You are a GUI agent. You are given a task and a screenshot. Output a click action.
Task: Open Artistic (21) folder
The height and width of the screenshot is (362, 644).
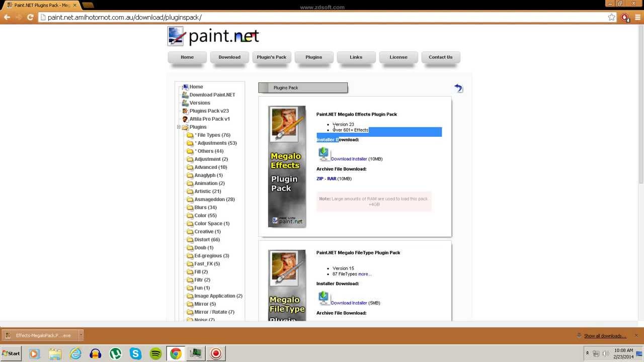click(207, 192)
